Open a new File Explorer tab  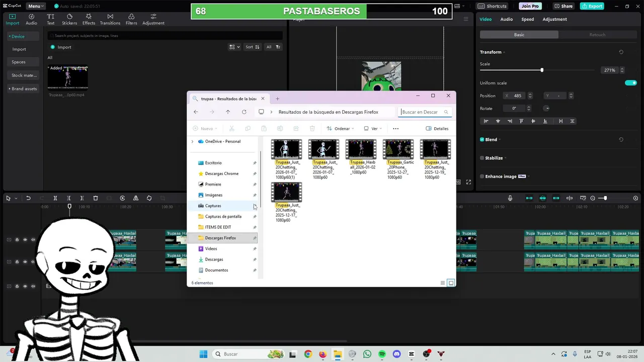click(x=277, y=99)
